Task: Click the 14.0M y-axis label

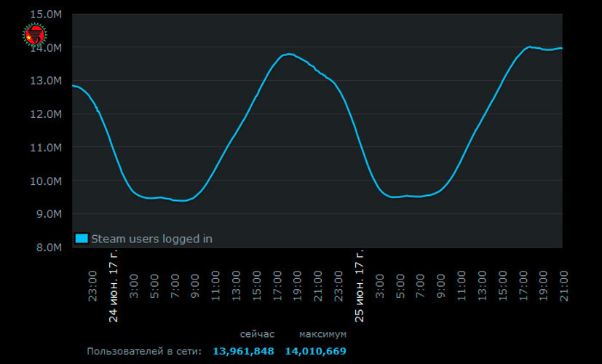Action: pyautogui.click(x=46, y=47)
